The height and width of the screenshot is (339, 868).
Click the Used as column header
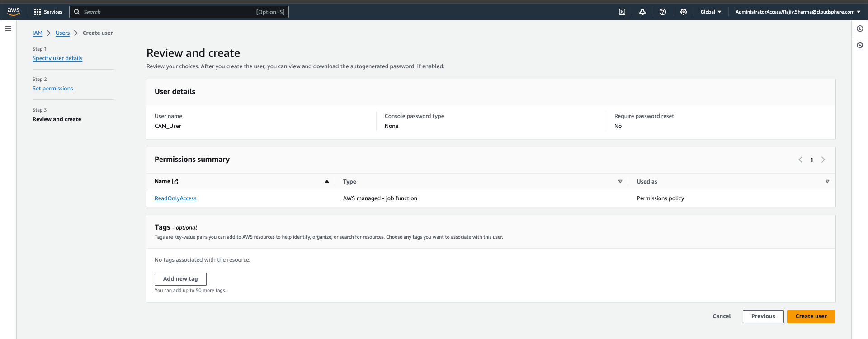point(647,182)
